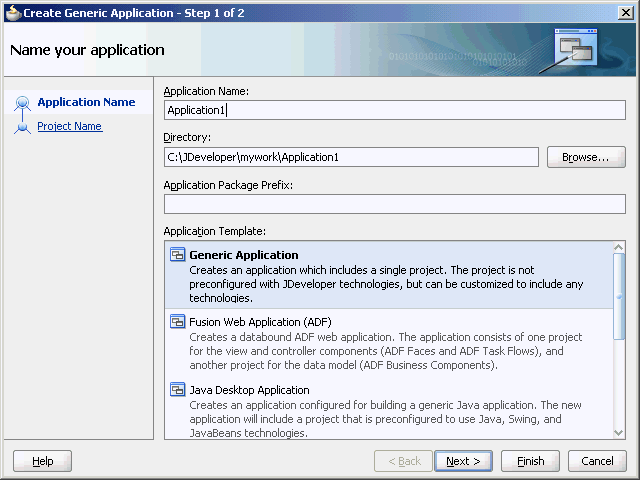
Task: Click the JDeveloper cup icon in the title bar
Action: (13, 13)
